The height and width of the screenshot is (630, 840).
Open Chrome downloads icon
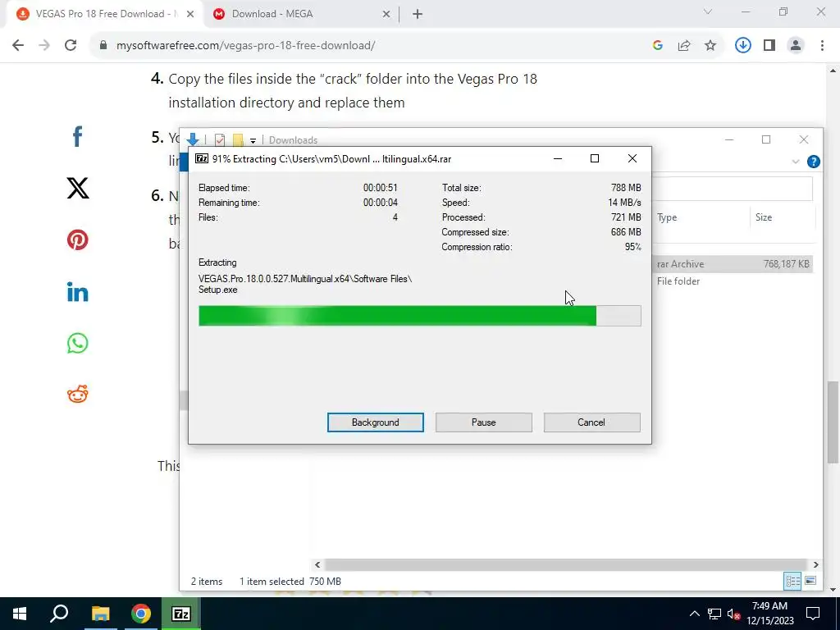click(742, 46)
